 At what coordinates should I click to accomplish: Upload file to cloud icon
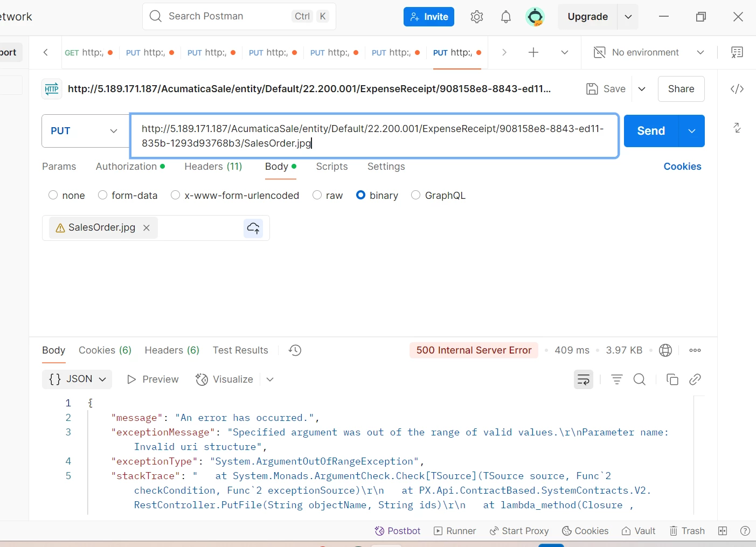(253, 228)
